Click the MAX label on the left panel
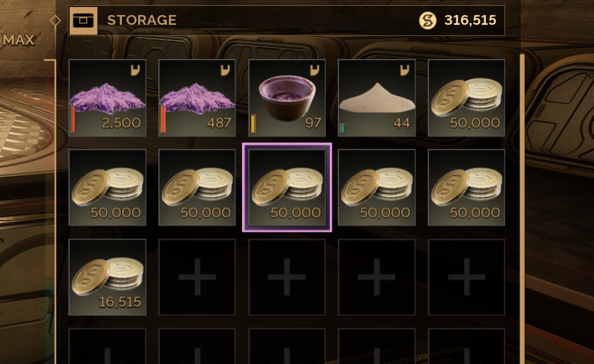The image size is (594, 364). pos(18,40)
